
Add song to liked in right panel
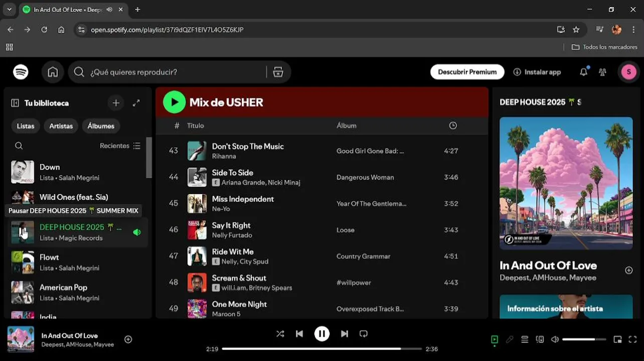(x=628, y=270)
